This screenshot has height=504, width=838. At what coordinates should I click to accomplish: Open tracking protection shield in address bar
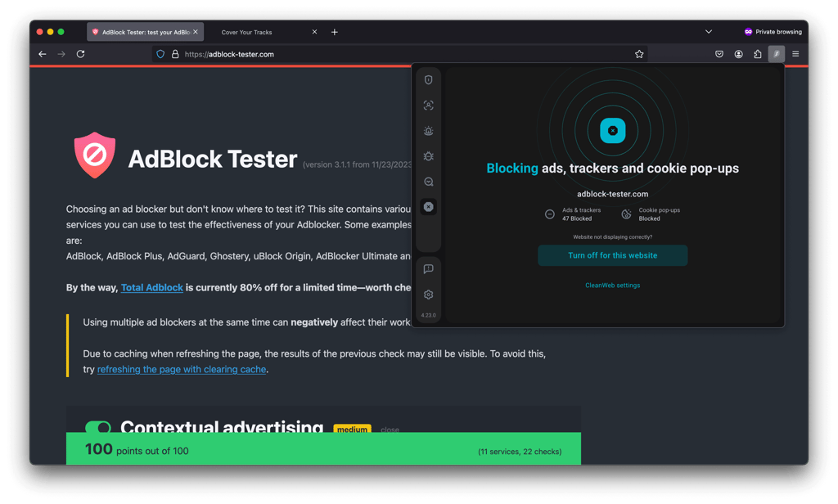[x=160, y=54]
